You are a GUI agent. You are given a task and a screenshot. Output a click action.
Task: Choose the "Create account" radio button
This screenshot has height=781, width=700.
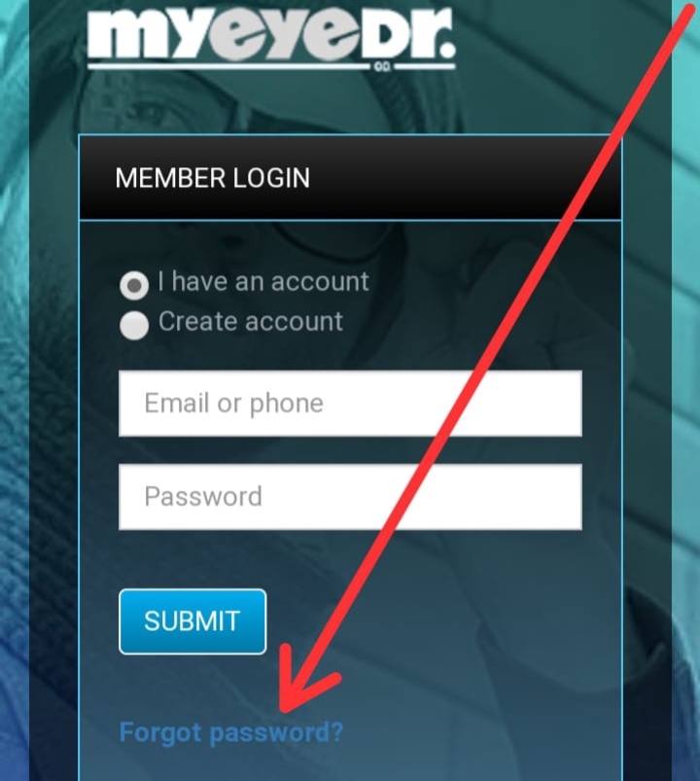(134, 326)
